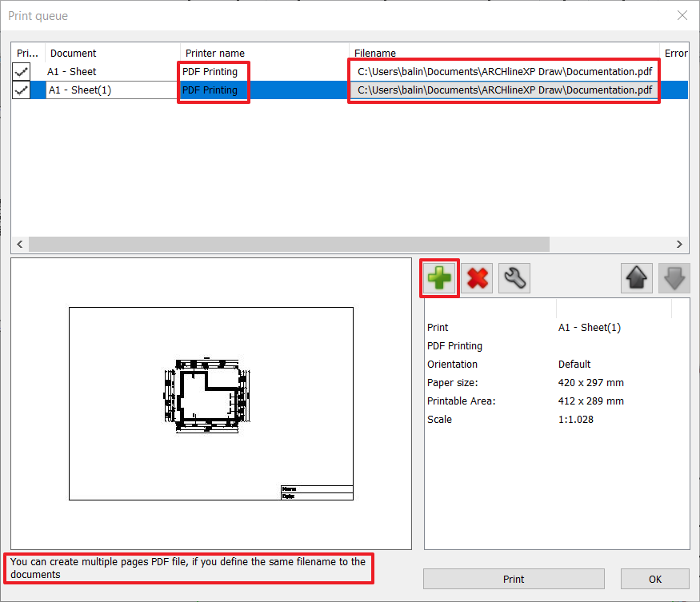
Task: Click the Documentation.pdf filename for A1 - Sheet
Action: point(503,71)
